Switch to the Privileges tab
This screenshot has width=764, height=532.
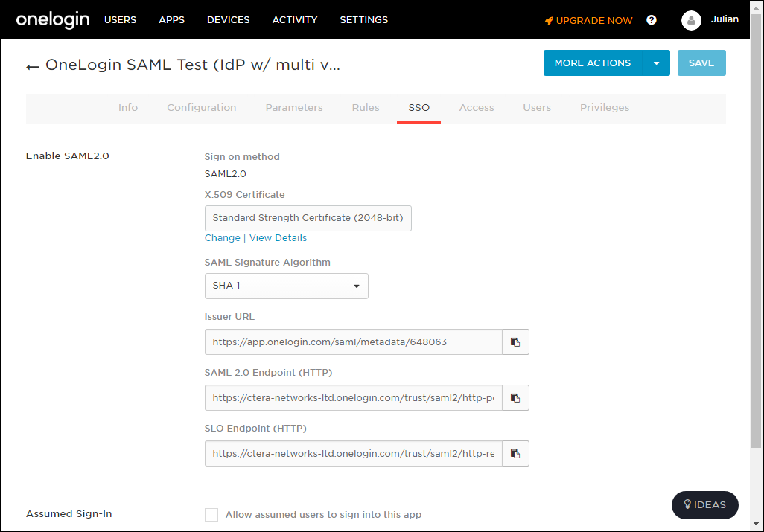coord(605,108)
